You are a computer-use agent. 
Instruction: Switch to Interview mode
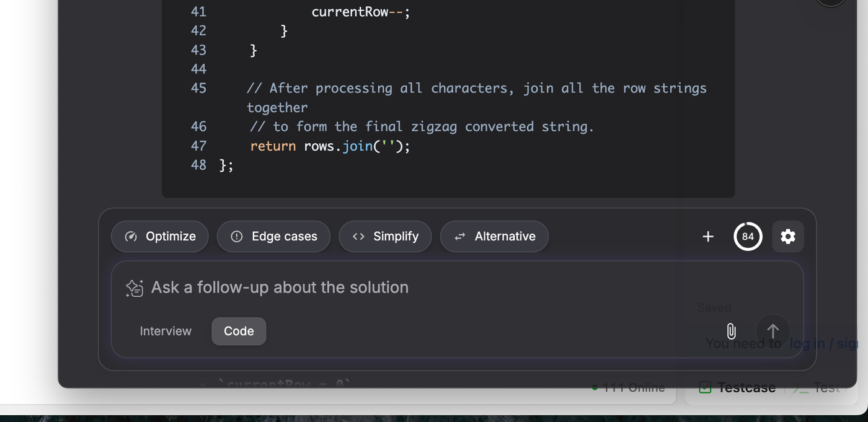point(166,331)
